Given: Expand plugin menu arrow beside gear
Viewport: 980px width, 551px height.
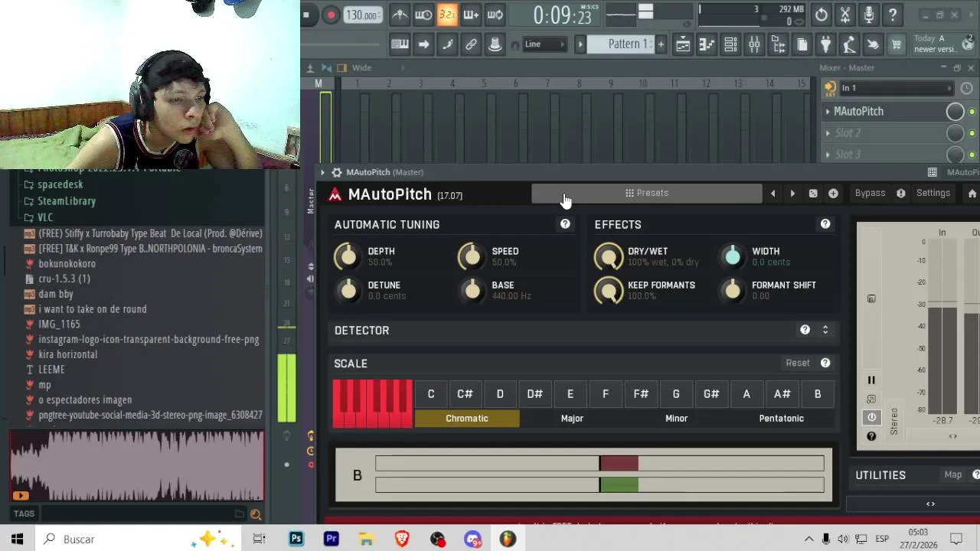Looking at the screenshot, I should coord(322,172).
